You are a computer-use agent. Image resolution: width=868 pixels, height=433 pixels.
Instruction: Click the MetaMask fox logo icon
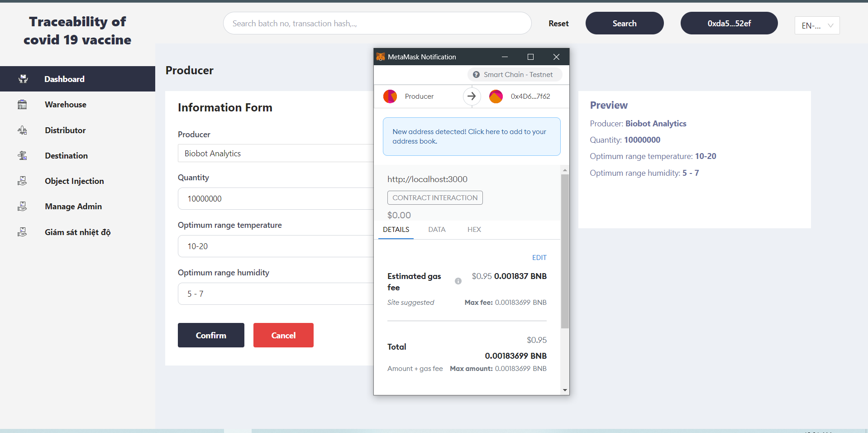tap(381, 57)
